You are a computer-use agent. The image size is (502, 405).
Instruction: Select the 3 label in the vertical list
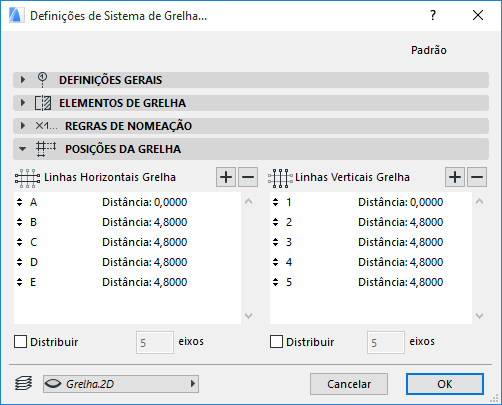[289, 242]
